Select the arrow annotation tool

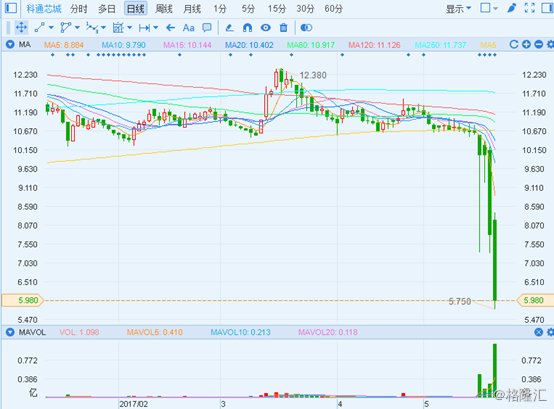click(x=171, y=28)
